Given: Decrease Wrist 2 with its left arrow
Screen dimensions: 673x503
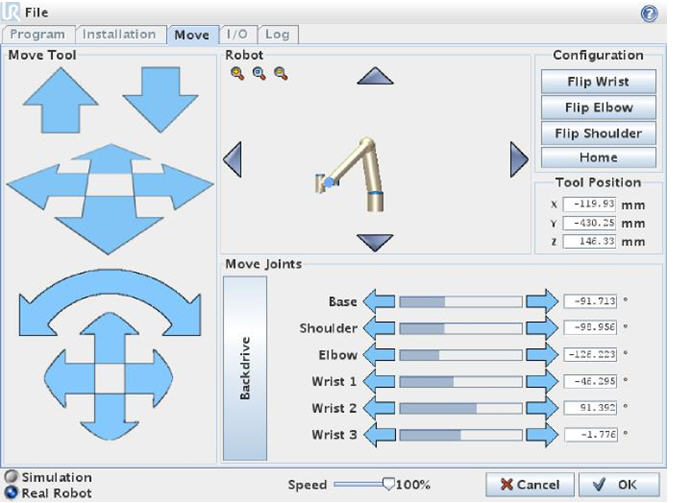Looking at the screenshot, I should [379, 408].
